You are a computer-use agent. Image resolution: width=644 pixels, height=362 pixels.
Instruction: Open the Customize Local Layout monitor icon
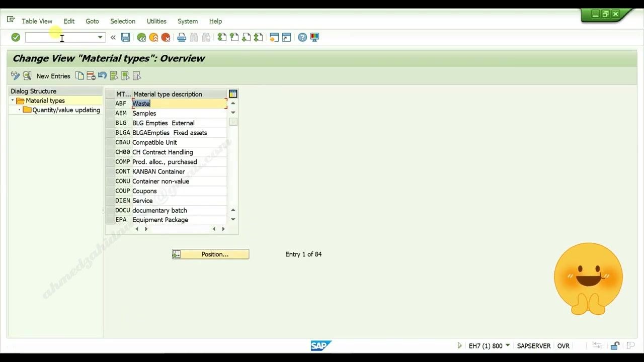pyautogui.click(x=314, y=37)
